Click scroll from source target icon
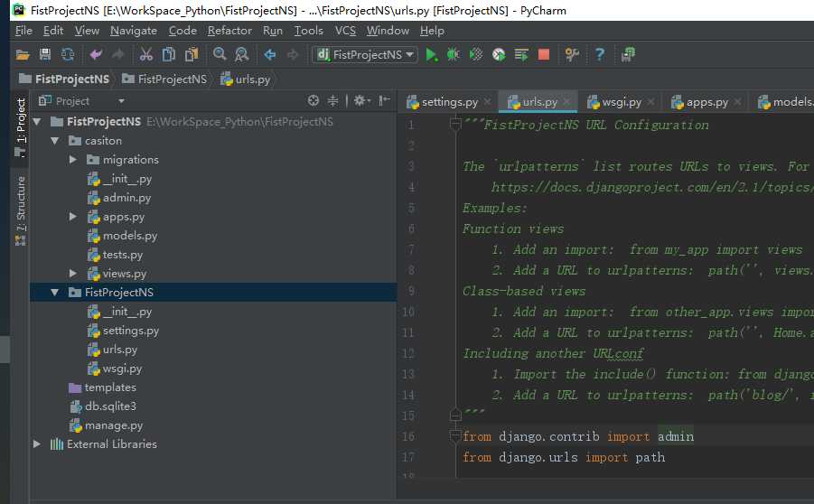 coord(313,100)
